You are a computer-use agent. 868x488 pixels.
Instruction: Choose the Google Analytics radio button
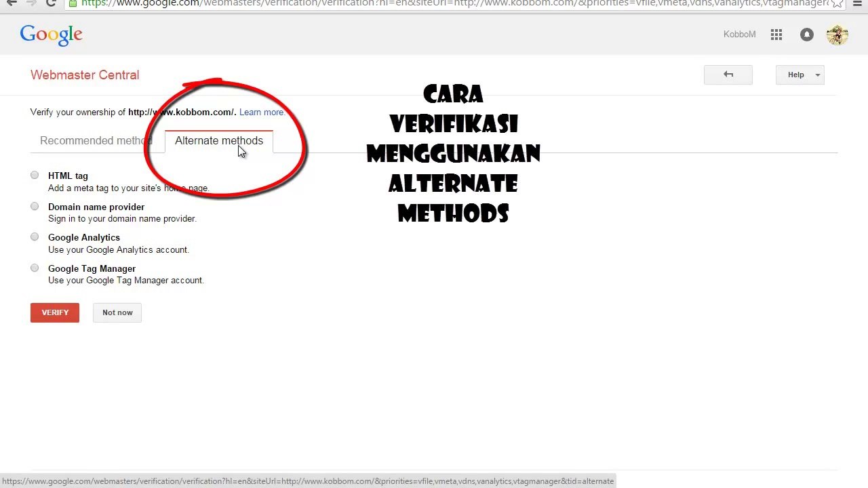click(x=35, y=237)
